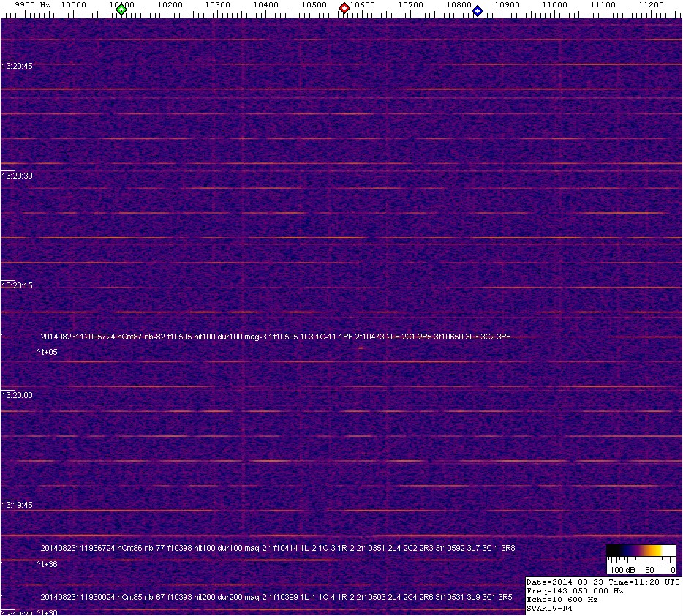The image size is (683, 616).
Task: Click the bright echo spot near 10595 Hz
Action: pos(361,348)
